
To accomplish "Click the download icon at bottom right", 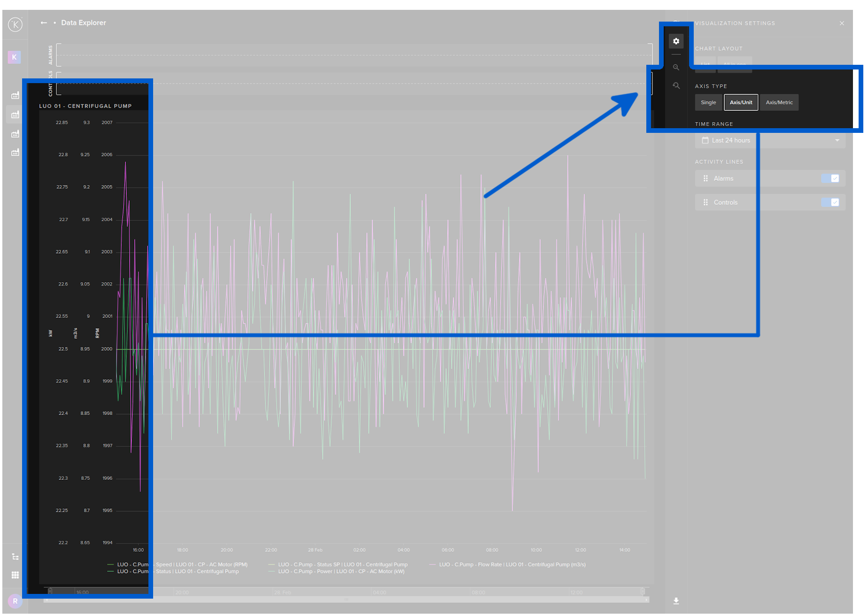I will (x=676, y=601).
